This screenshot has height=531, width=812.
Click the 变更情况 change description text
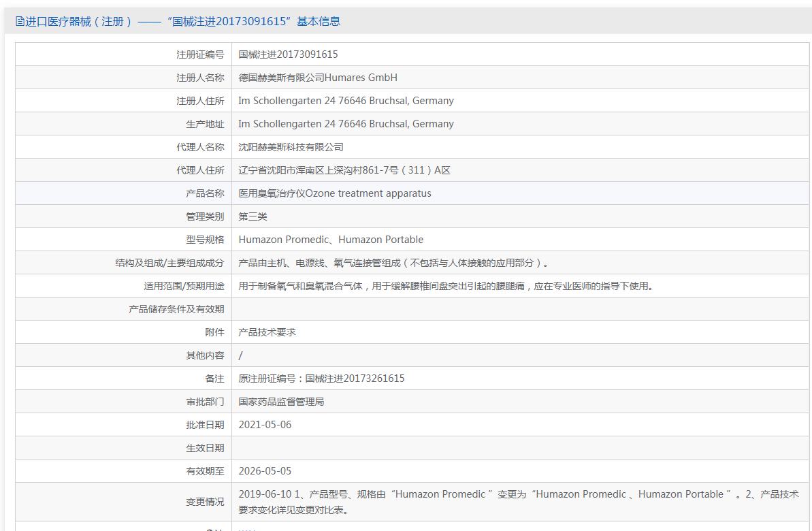point(519,502)
